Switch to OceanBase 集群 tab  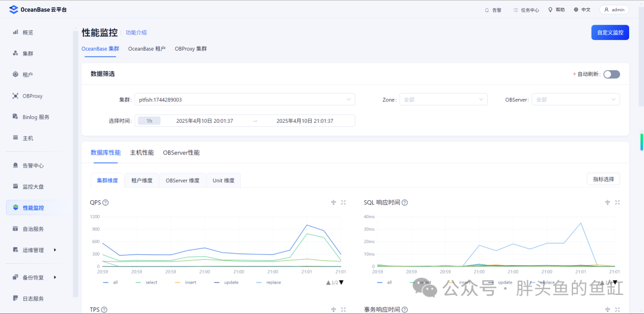[100, 48]
